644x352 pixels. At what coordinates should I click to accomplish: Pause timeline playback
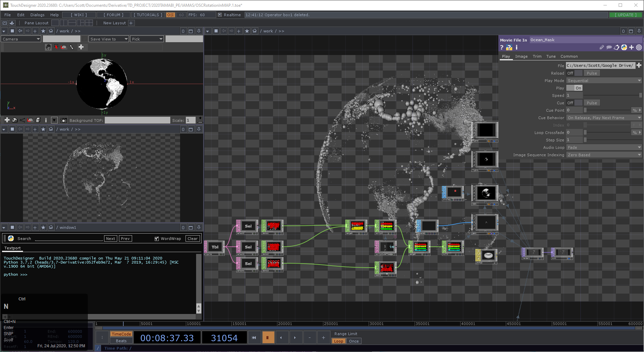click(x=268, y=337)
